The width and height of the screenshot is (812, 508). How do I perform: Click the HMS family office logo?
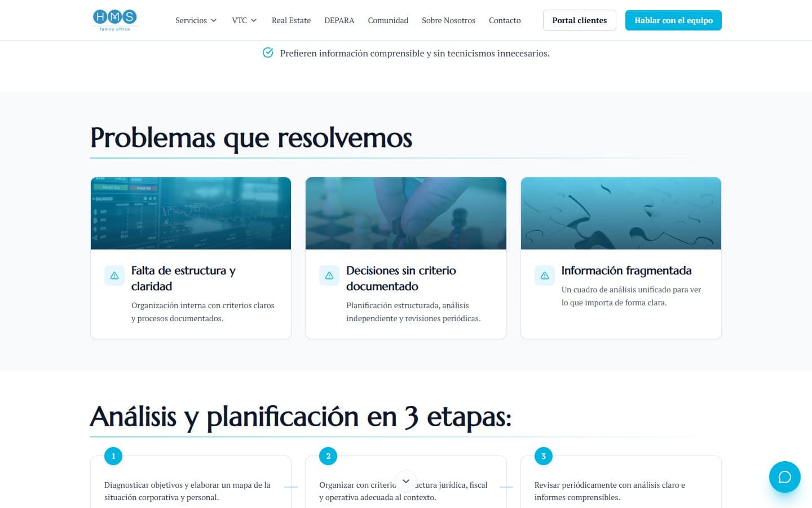click(x=115, y=20)
